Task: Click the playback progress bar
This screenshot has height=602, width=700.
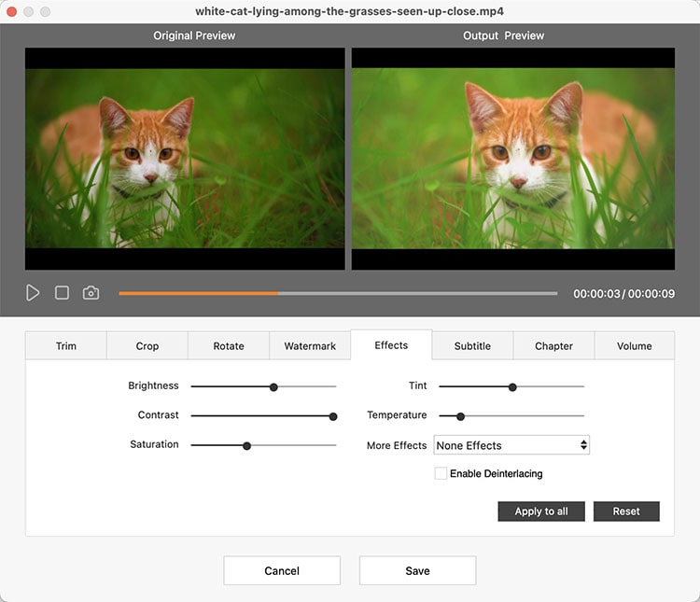Action: [x=337, y=293]
